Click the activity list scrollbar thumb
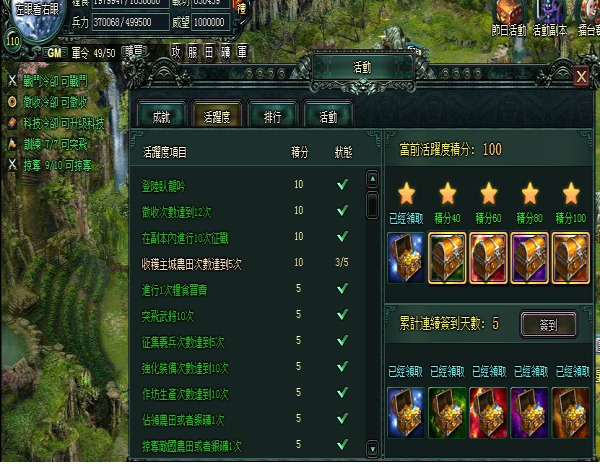Viewport: 600px width, 473px height. (372, 205)
